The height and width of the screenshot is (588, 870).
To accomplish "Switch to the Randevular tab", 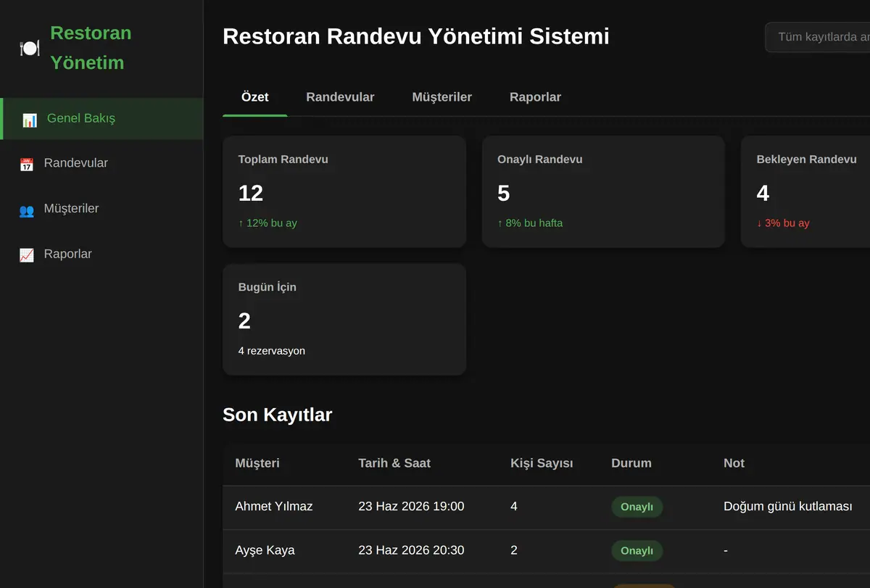I will [340, 97].
